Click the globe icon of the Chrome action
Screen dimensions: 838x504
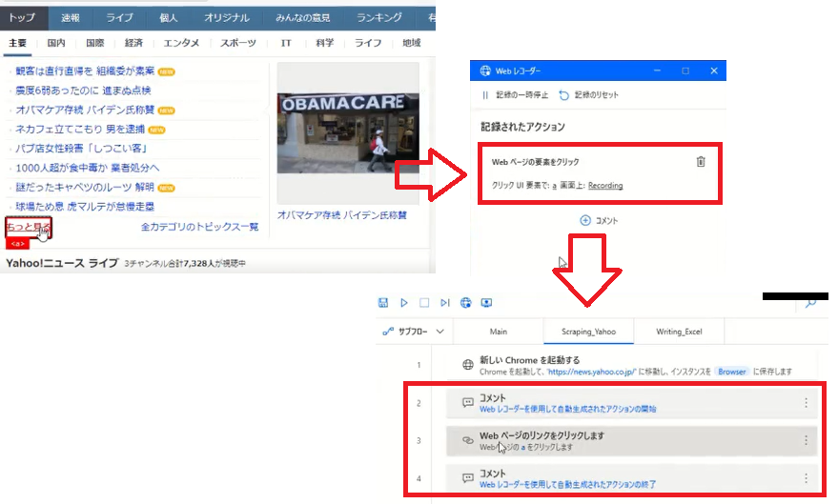point(468,365)
